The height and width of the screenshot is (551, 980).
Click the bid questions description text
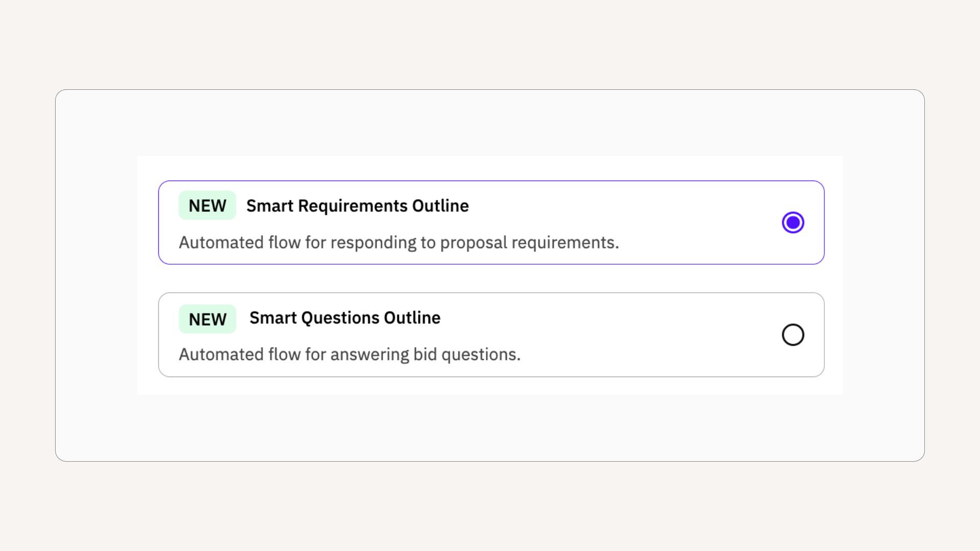click(350, 354)
